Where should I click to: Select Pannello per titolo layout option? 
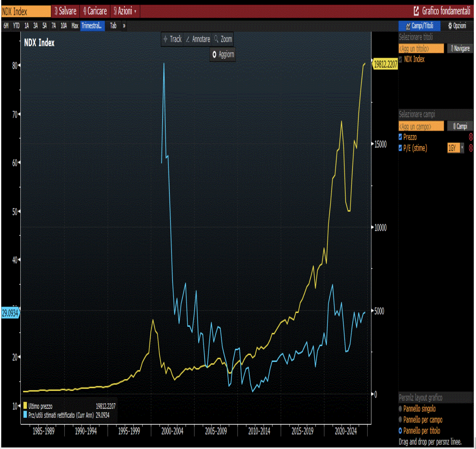coord(400,431)
